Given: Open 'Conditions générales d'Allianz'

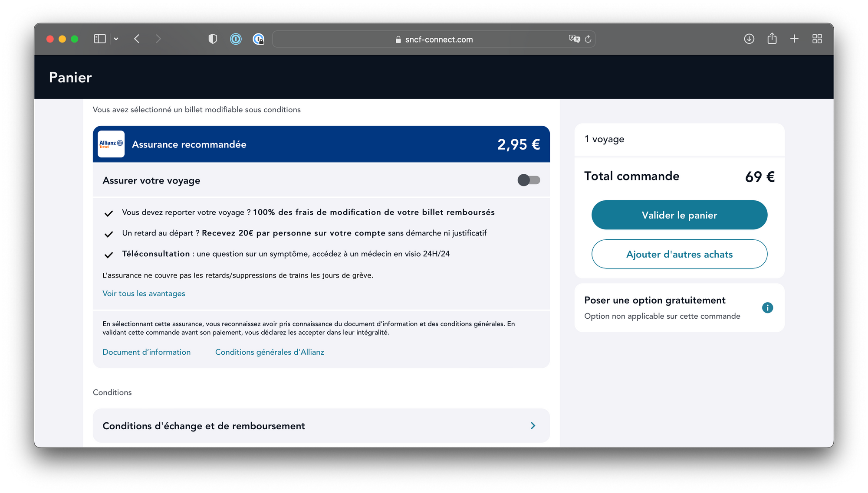Looking at the screenshot, I should [x=270, y=352].
